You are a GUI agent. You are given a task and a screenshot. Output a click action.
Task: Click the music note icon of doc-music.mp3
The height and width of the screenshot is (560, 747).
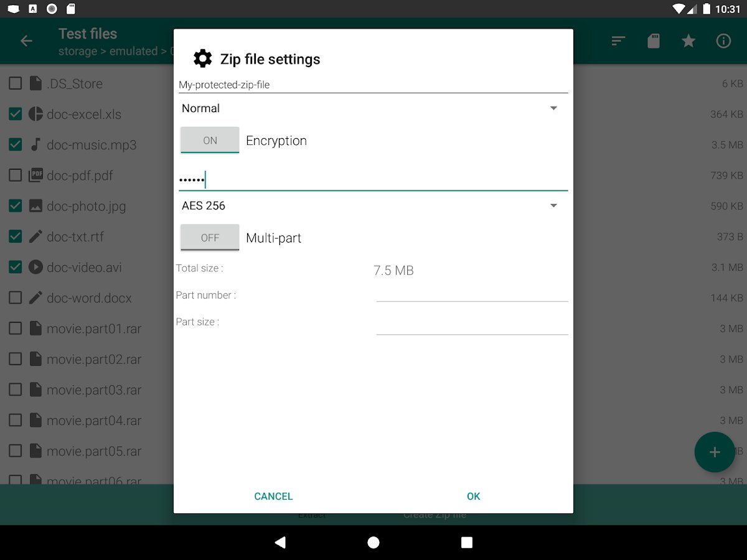pos(35,144)
